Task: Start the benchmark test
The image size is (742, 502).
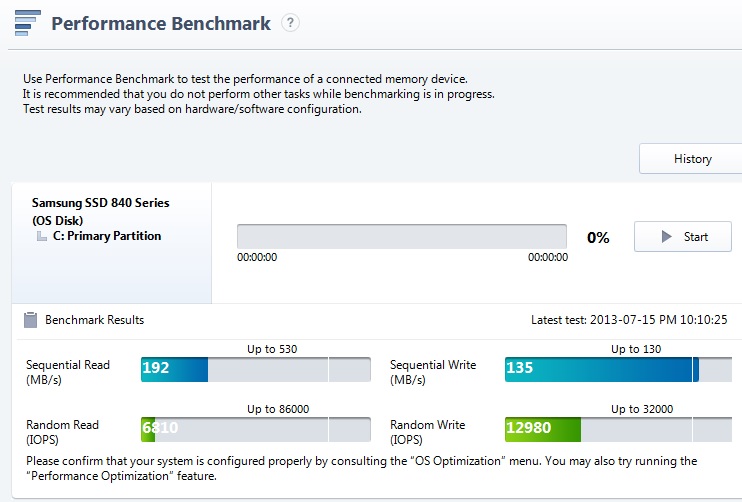Action: point(683,237)
